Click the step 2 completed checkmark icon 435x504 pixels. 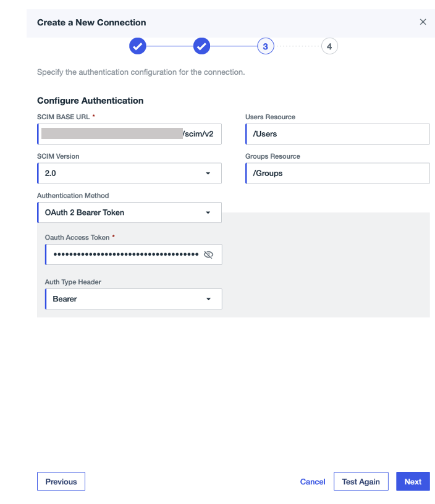tap(201, 46)
